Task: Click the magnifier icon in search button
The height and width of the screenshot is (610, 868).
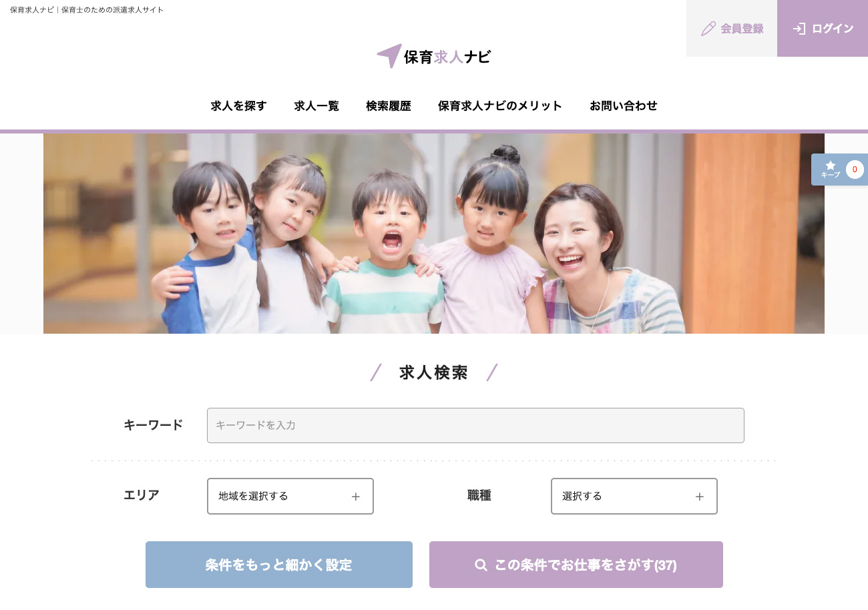Action: [481, 565]
